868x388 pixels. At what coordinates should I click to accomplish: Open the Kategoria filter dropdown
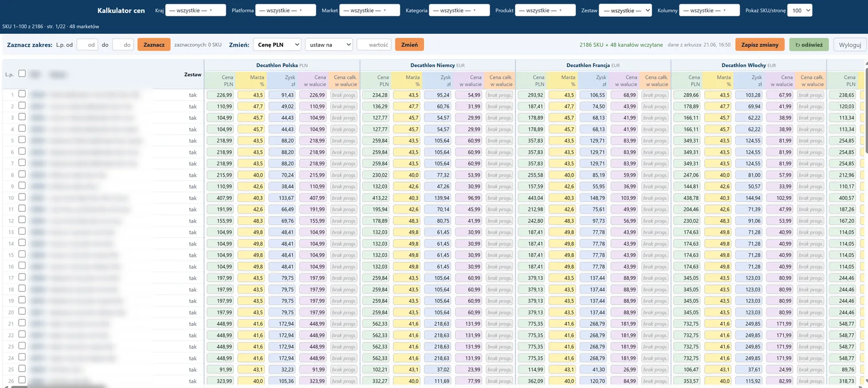point(459,10)
